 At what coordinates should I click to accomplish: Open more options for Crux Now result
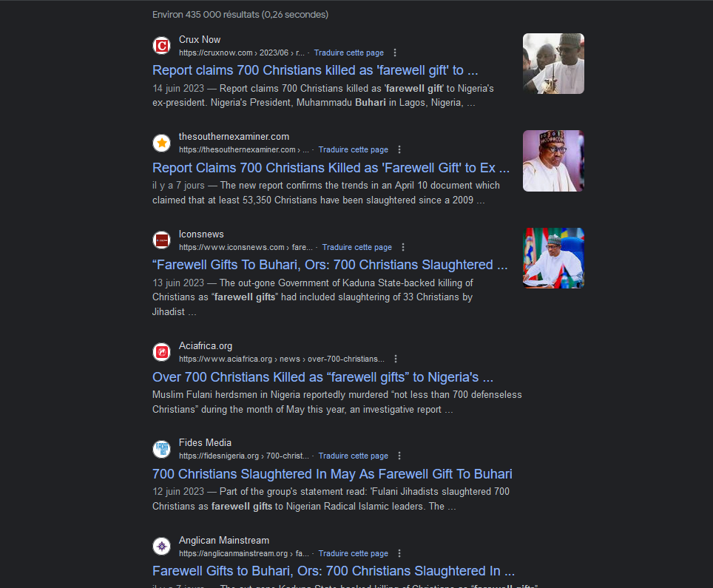coord(395,53)
